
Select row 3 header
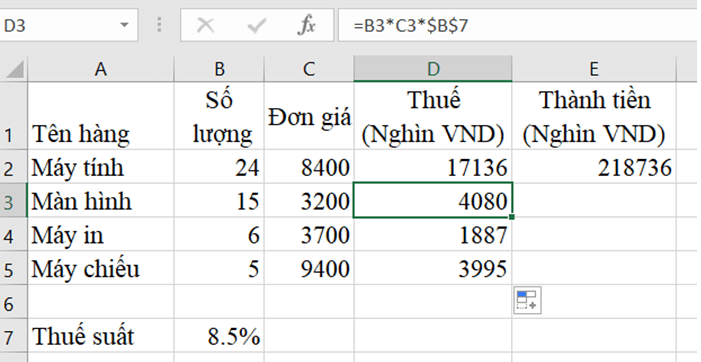pos(13,201)
